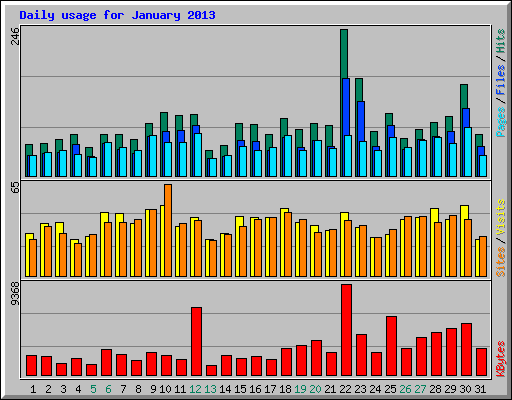Click the 65 axis label

coord(15,188)
